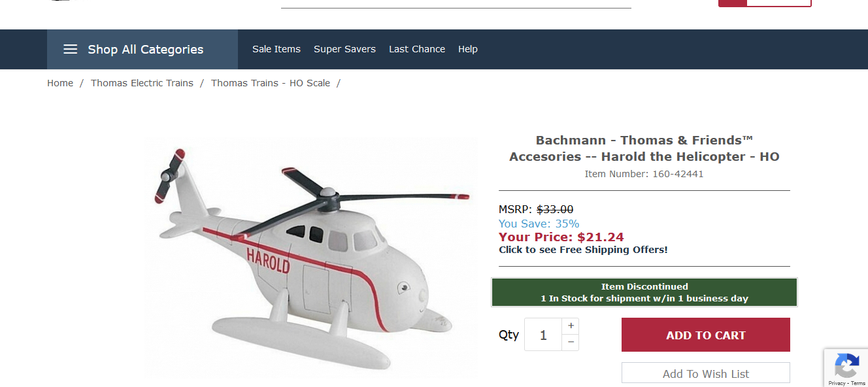Decrease quantity with minus button
This screenshot has width=868, height=387.
click(x=571, y=342)
